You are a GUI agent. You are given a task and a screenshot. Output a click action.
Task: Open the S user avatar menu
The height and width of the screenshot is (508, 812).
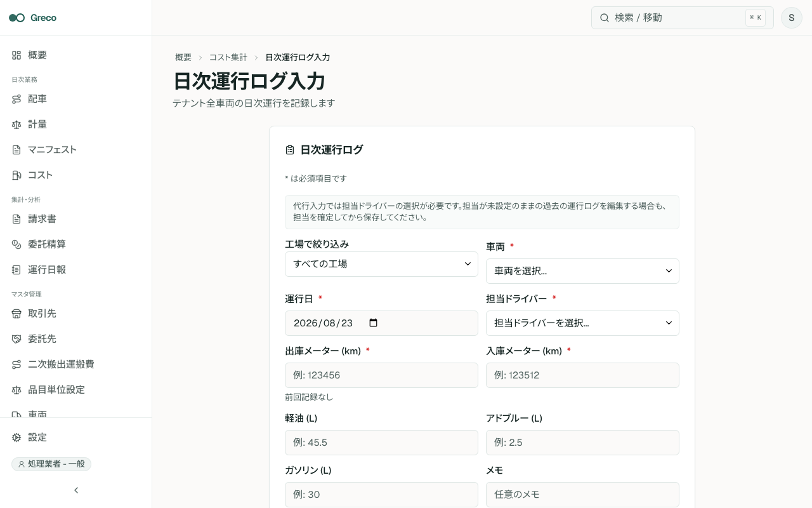click(791, 18)
